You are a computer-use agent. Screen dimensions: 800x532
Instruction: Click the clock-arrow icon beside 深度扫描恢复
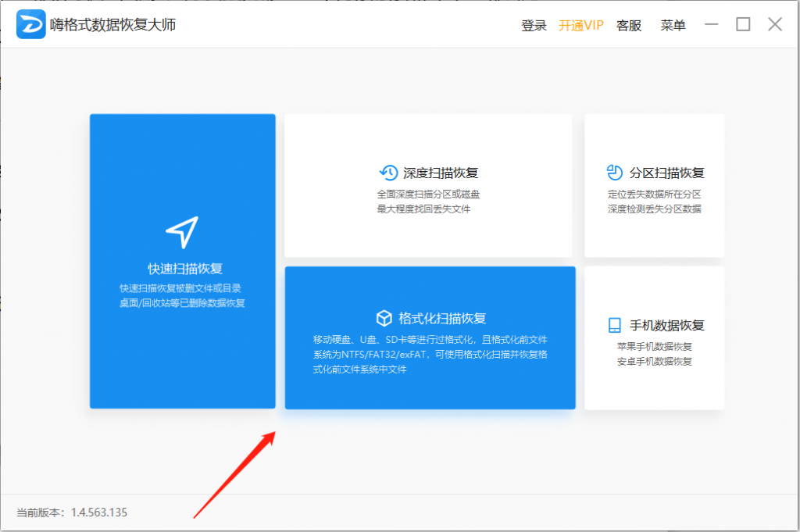(x=389, y=173)
